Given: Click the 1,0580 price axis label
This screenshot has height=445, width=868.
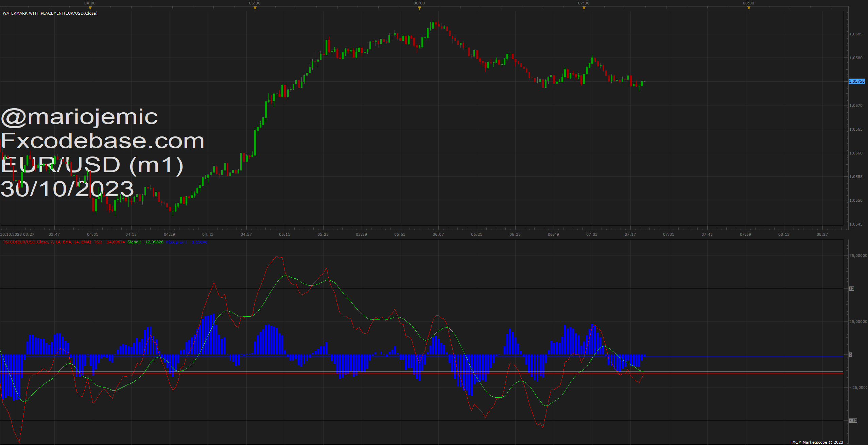Looking at the screenshot, I should click(856, 58).
